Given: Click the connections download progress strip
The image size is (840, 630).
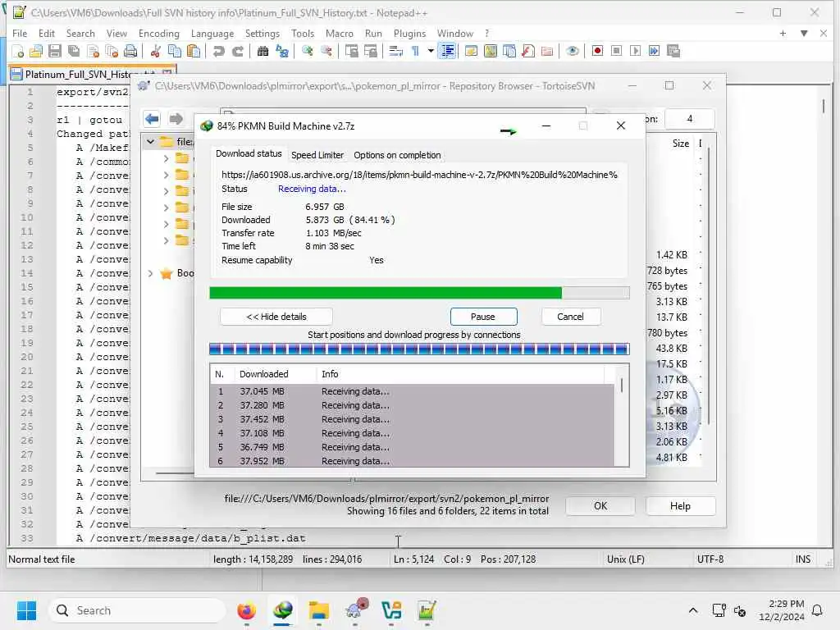Looking at the screenshot, I should click(x=419, y=349).
